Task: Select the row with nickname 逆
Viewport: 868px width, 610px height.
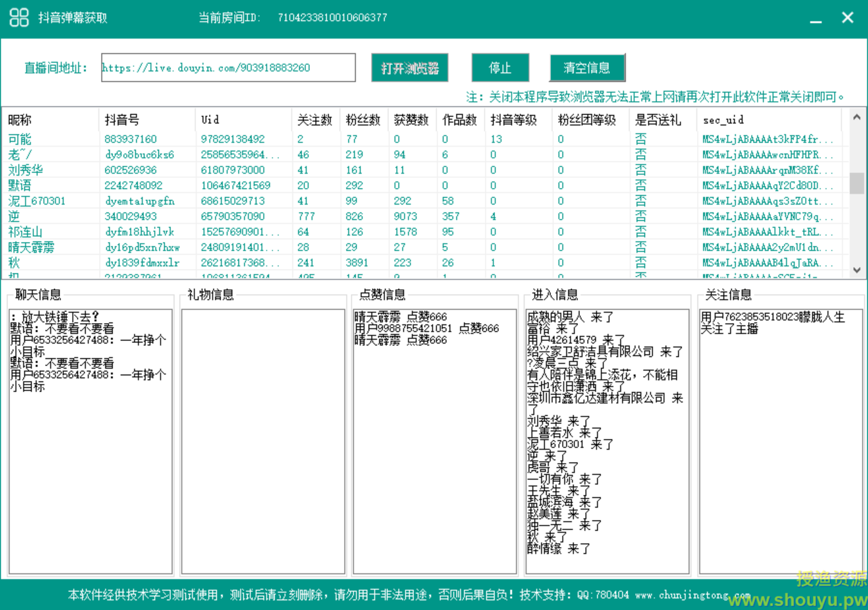Action: click(422, 216)
